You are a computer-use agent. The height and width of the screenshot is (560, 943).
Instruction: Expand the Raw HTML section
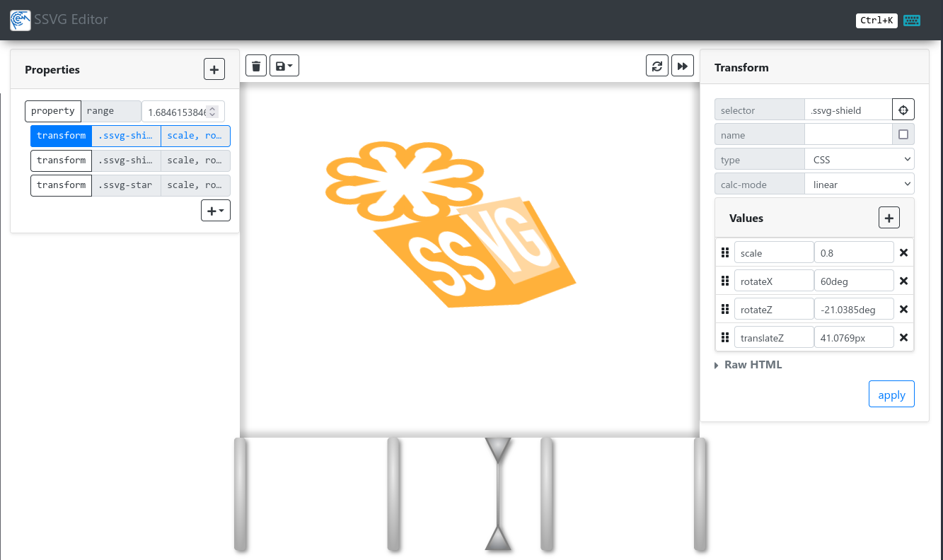[749, 365]
